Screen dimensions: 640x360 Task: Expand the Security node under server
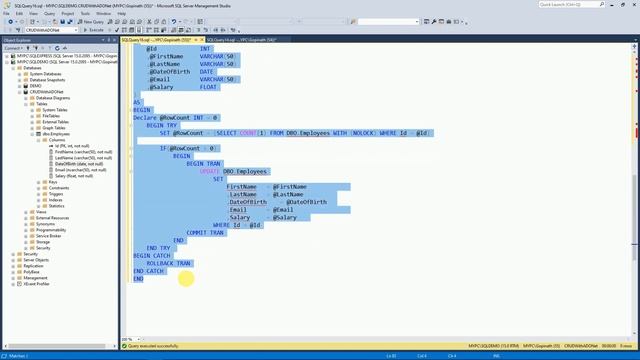tap(13, 254)
